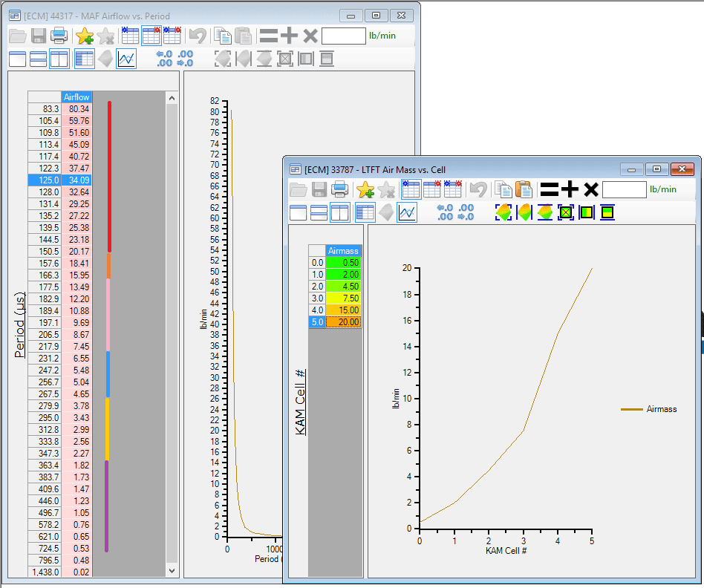Click open folder icon in MAF Airflow window
This screenshot has width=704, height=588.
[18, 36]
